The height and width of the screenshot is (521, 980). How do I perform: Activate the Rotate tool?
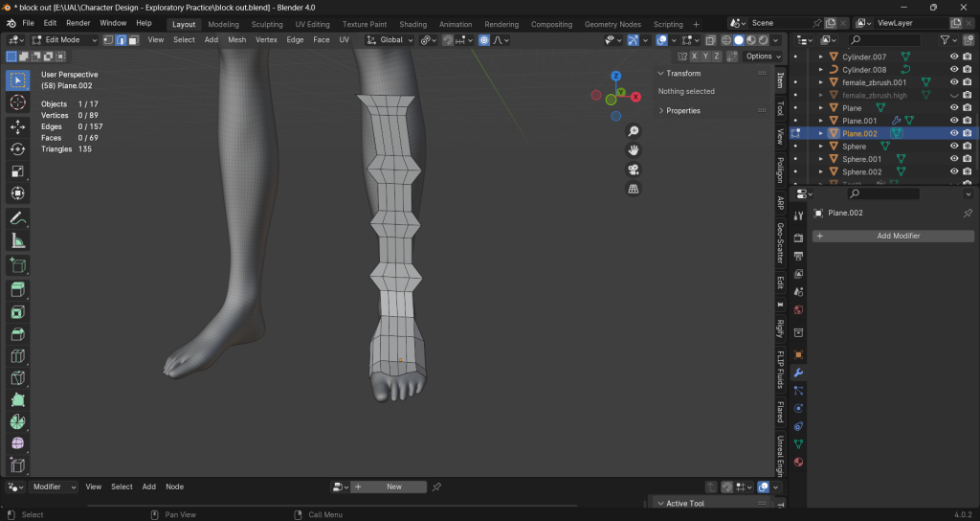17,148
